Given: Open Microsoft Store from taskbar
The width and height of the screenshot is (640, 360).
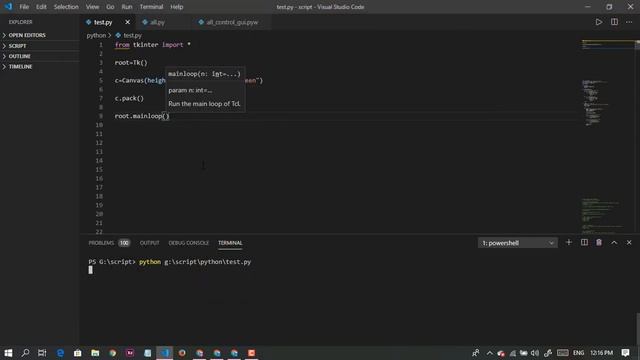Looking at the screenshot, I should 78,353.
